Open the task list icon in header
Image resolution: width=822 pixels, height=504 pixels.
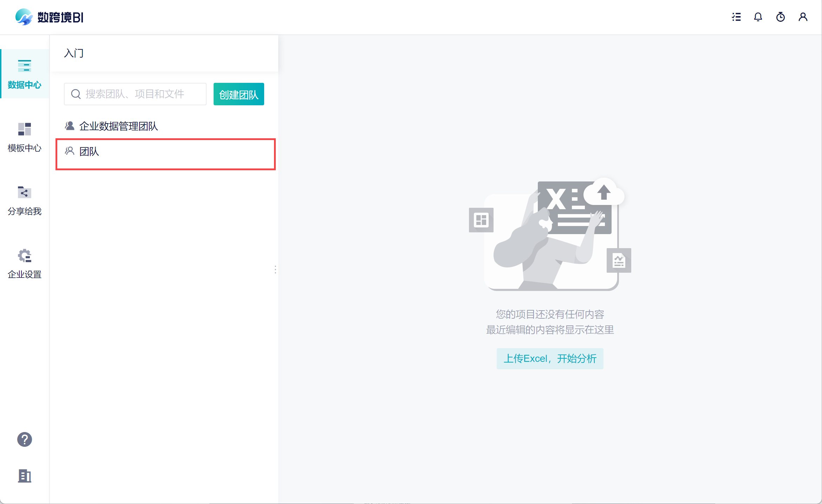coord(736,17)
